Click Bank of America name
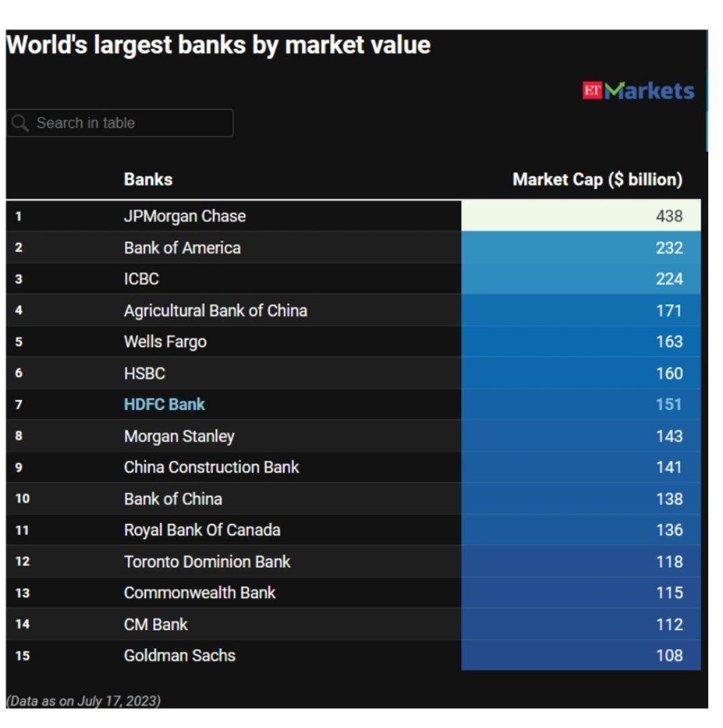The width and height of the screenshot is (723, 728). [182, 248]
